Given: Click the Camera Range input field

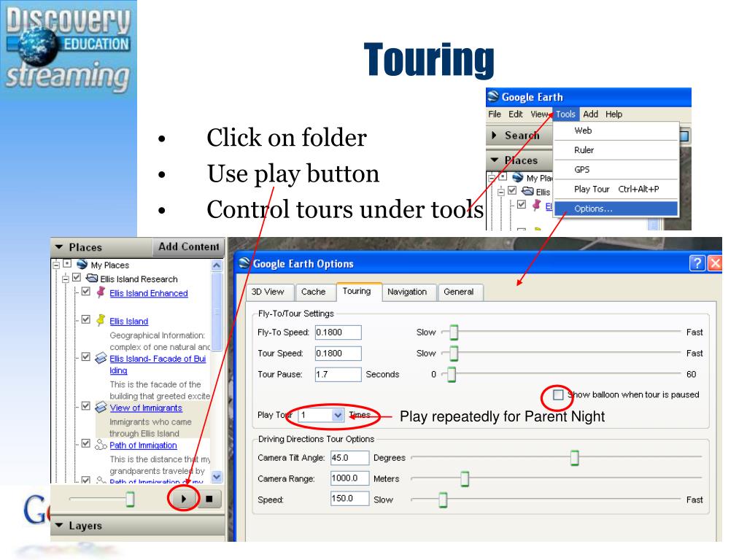Looking at the screenshot, I should 349,478.
